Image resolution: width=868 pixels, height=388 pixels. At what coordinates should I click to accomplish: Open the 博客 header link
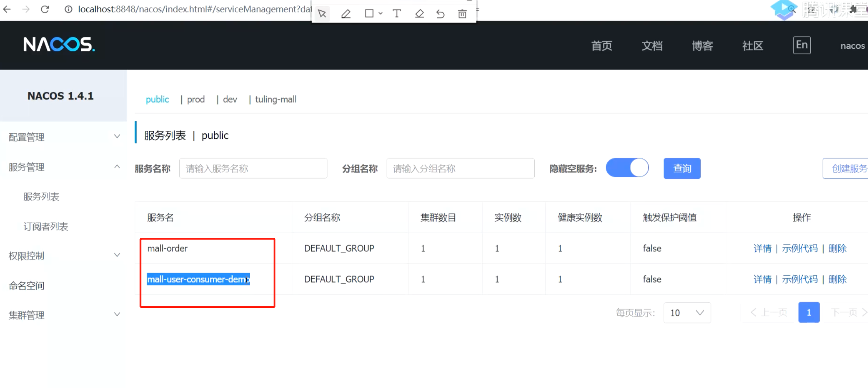coord(702,46)
